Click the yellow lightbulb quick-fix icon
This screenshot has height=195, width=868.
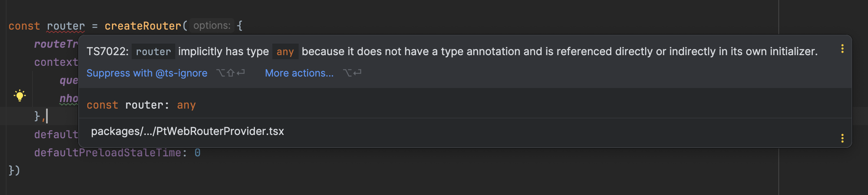19,95
